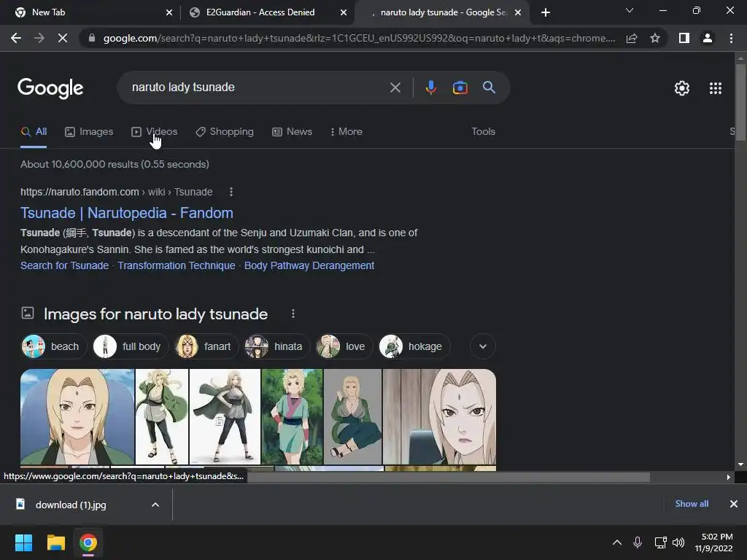Select the All results tab

[34, 132]
